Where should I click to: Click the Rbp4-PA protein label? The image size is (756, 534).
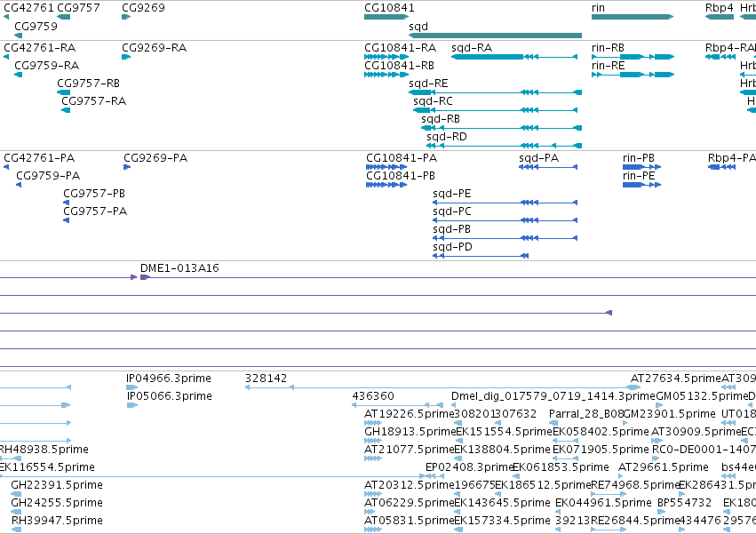pyautogui.click(x=731, y=158)
